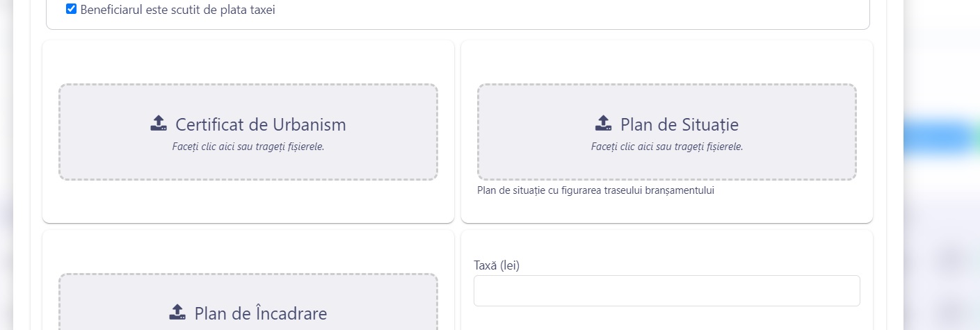Click the hint text under Certificat de Urbanism
The image size is (980, 330).
click(248, 147)
